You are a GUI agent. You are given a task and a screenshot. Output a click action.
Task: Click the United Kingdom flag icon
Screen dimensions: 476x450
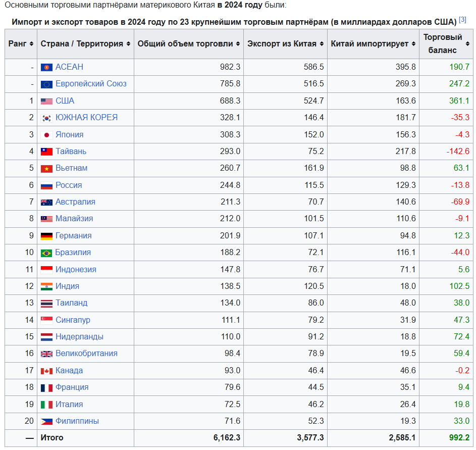46,354
